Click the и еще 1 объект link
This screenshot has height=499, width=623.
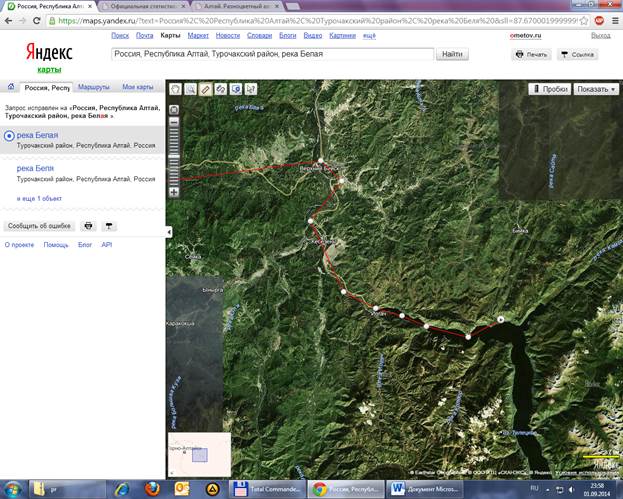pos(39,198)
